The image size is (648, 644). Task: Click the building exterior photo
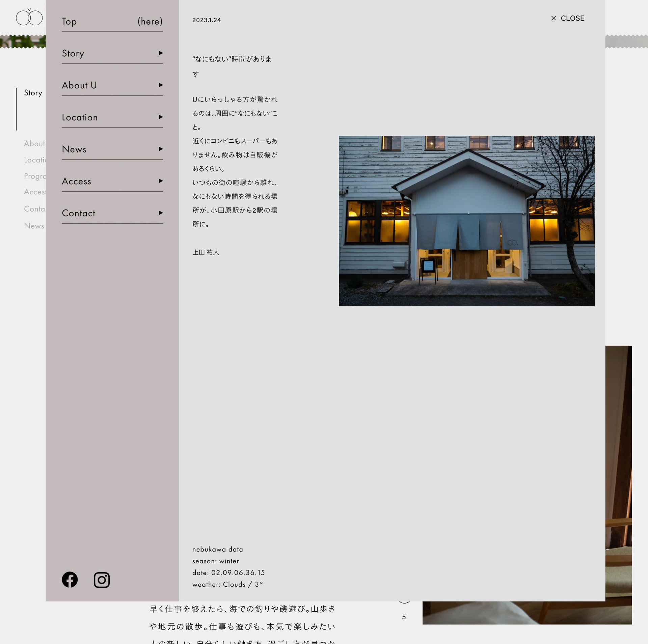466,221
